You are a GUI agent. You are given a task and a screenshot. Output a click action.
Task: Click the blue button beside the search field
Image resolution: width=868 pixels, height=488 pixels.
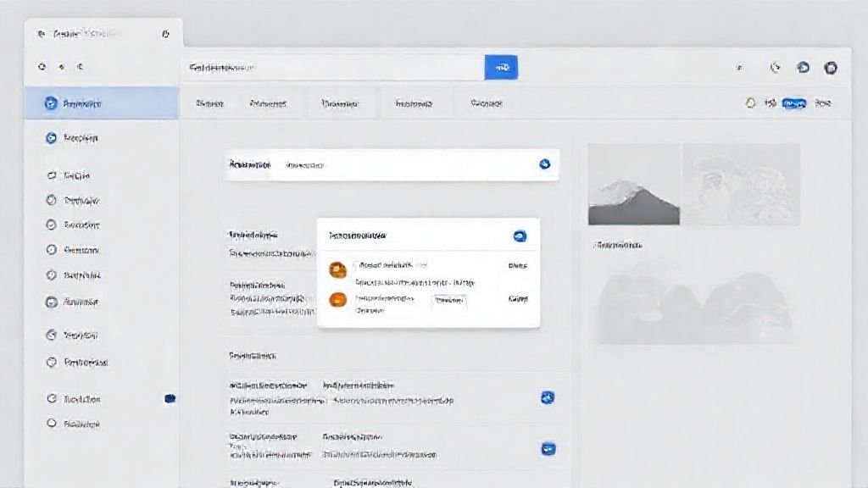click(x=500, y=68)
